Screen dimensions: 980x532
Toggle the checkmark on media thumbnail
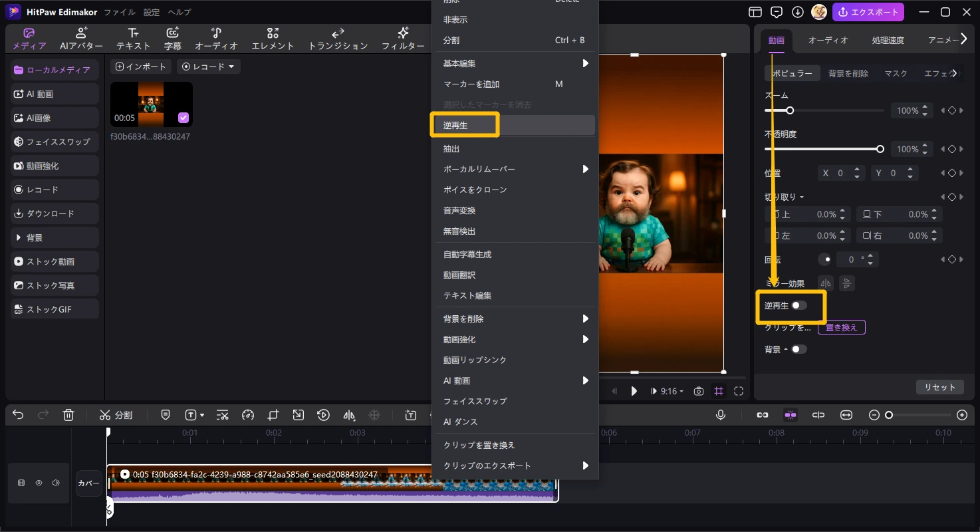184,118
